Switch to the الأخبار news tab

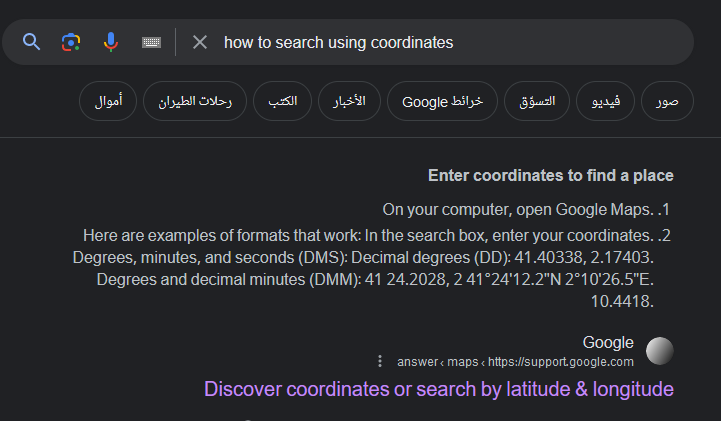pos(349,101)
